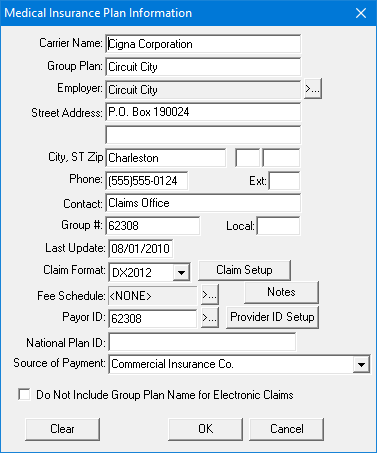The image size is (377, 453).
Task: Click the Last Update date field
Action: tap(141, 249)
